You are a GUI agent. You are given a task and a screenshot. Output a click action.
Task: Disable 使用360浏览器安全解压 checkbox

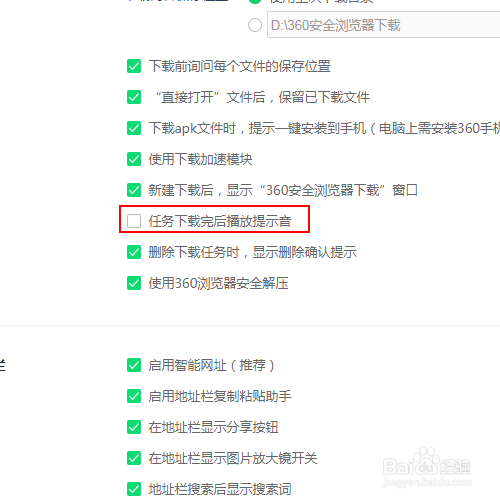134,283
